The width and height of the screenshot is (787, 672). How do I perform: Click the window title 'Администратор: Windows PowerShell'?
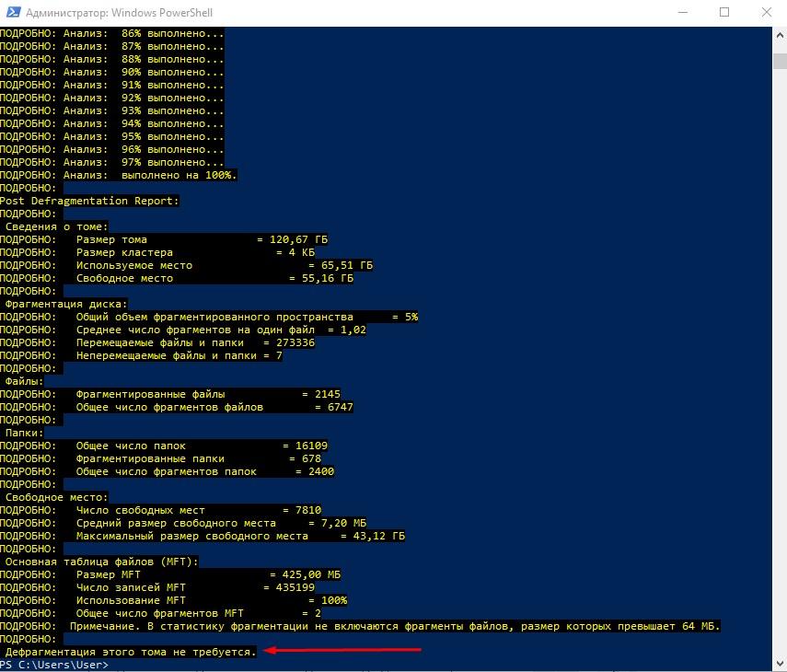[x=120, y=13]
